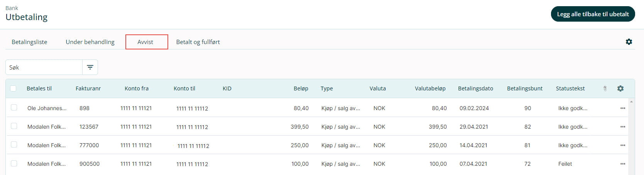Open the Under behandling tab
Screen dimensions: 644x175
pos(90,42)
